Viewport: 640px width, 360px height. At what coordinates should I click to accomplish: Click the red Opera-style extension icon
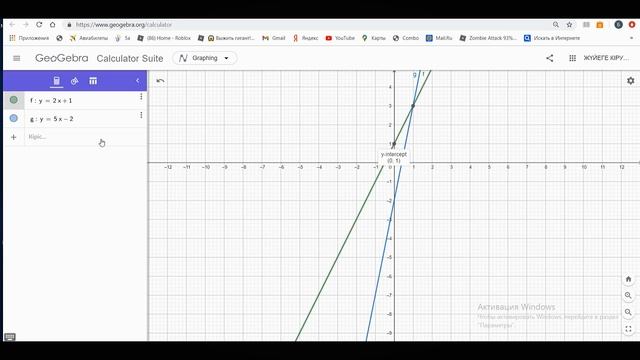click(x=632, y=24)
